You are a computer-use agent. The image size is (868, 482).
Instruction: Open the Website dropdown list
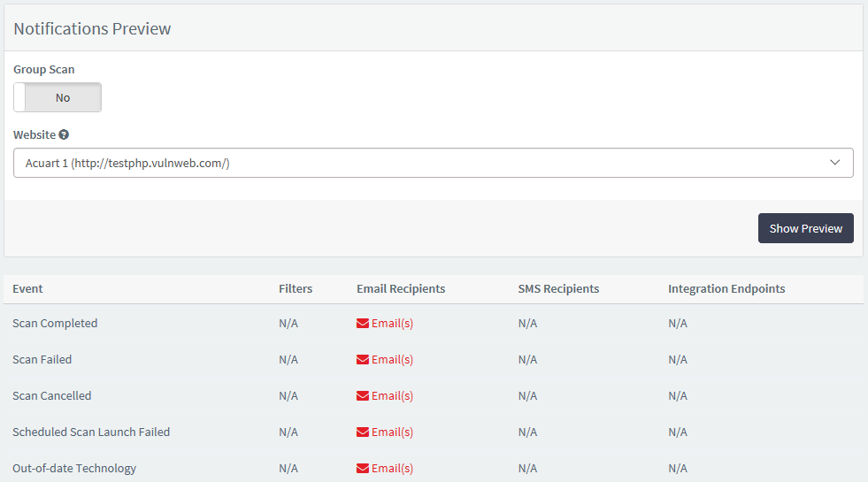pos(433,163)
